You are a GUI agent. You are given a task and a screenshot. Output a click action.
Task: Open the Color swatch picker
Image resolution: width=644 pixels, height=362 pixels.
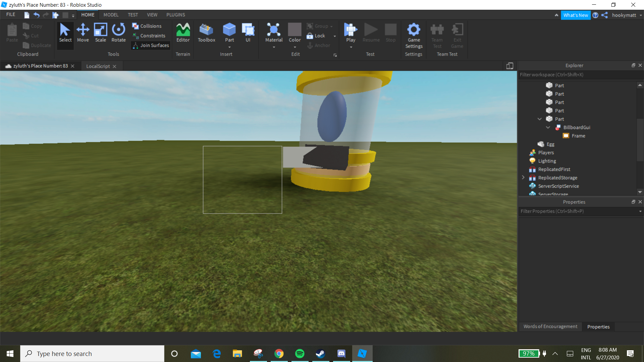click(x=294, y=29)
